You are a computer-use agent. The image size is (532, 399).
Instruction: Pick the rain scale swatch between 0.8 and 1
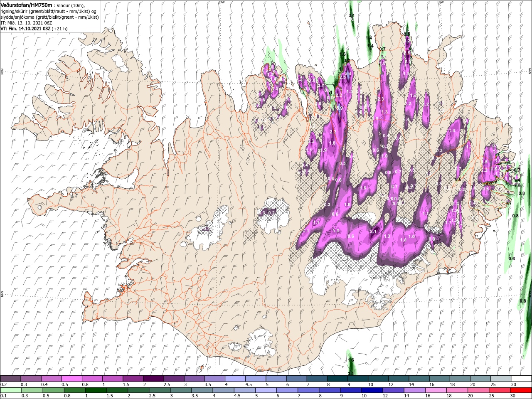pos(74,390)
